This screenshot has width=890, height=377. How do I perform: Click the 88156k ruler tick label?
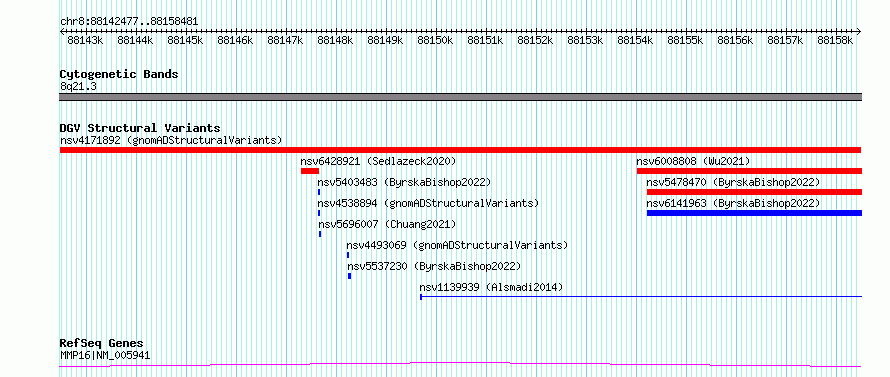click(x=735, y=41)
